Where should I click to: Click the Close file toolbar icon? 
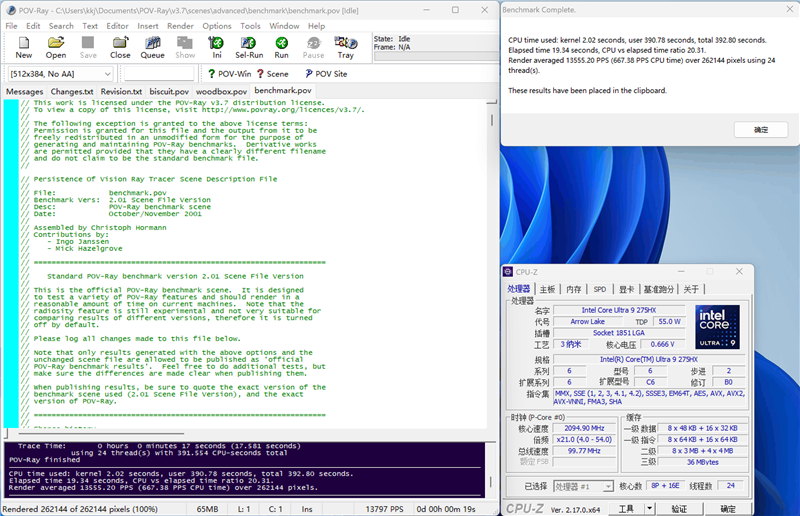click(120, 47)
